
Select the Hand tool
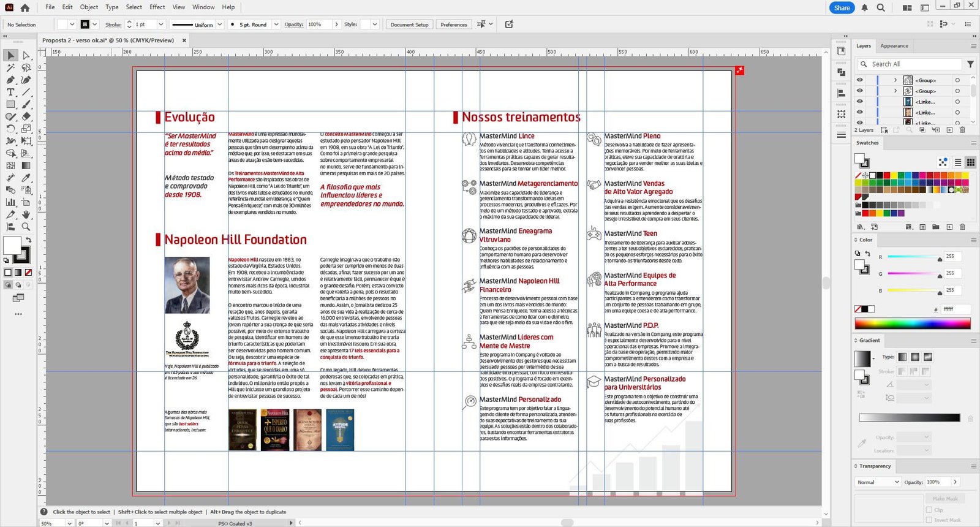coord(26,214)
